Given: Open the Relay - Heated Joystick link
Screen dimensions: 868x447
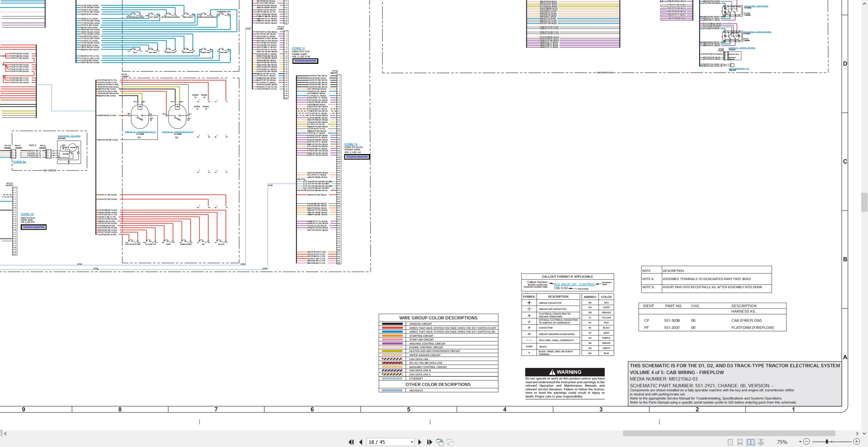Looking at the screenshot, I should point(742,48).
